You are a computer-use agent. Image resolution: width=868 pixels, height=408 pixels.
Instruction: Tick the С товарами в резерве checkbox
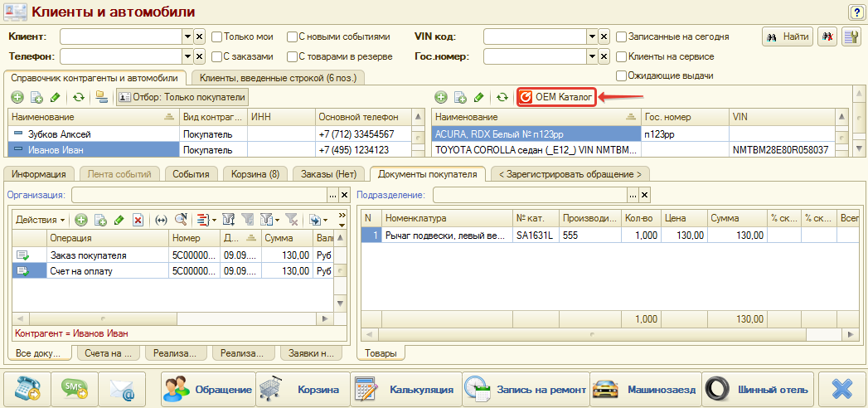(293, 56)
